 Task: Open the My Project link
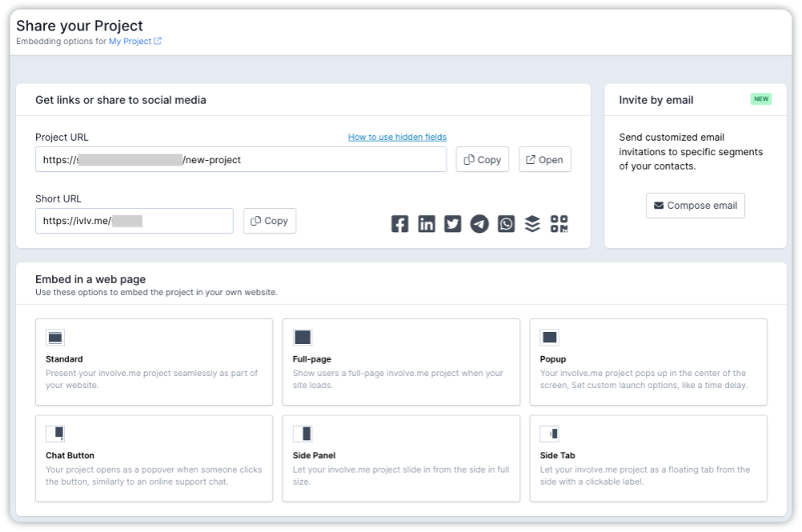[131, 41]
